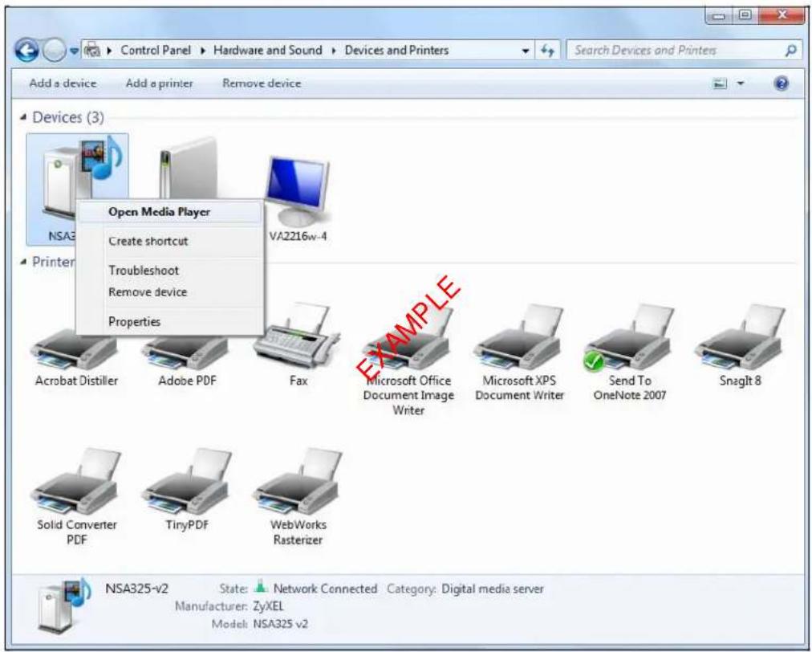Collapse the Printers group triangle
This screenshot has width=812, height=652.
click(22, 261)
